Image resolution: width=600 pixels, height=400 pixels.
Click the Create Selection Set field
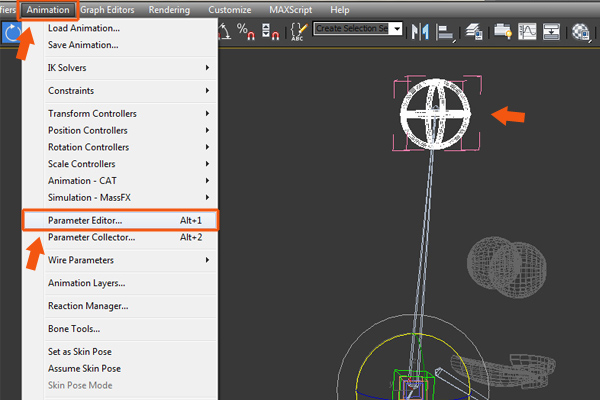coord(352,29)
